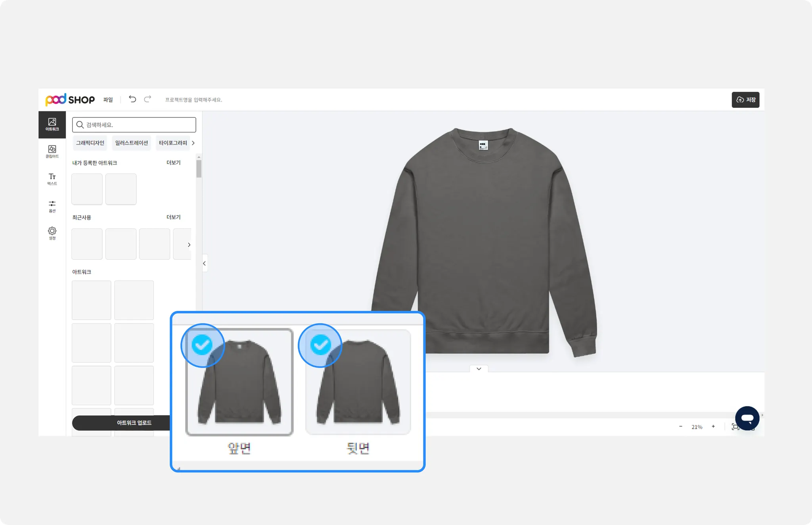Click the undo arrow icon
The height and width of the screenshot is (525, 812).
click(132, 99)
